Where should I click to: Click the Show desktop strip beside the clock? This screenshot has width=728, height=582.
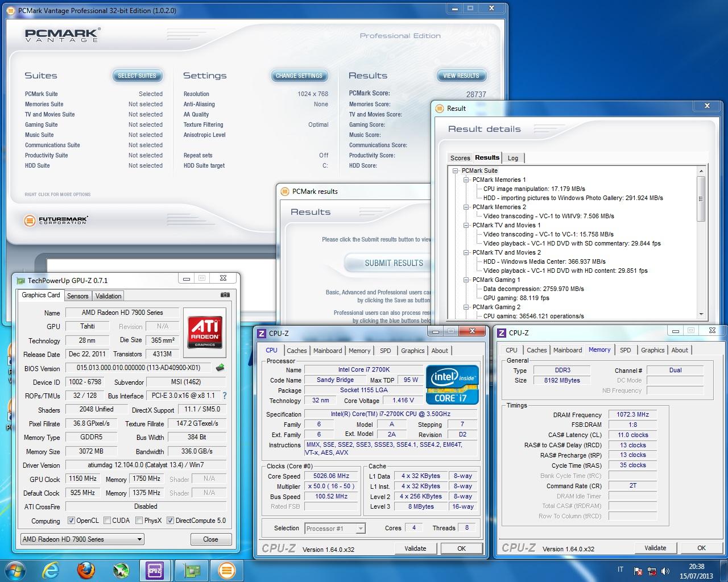point(723,570)
